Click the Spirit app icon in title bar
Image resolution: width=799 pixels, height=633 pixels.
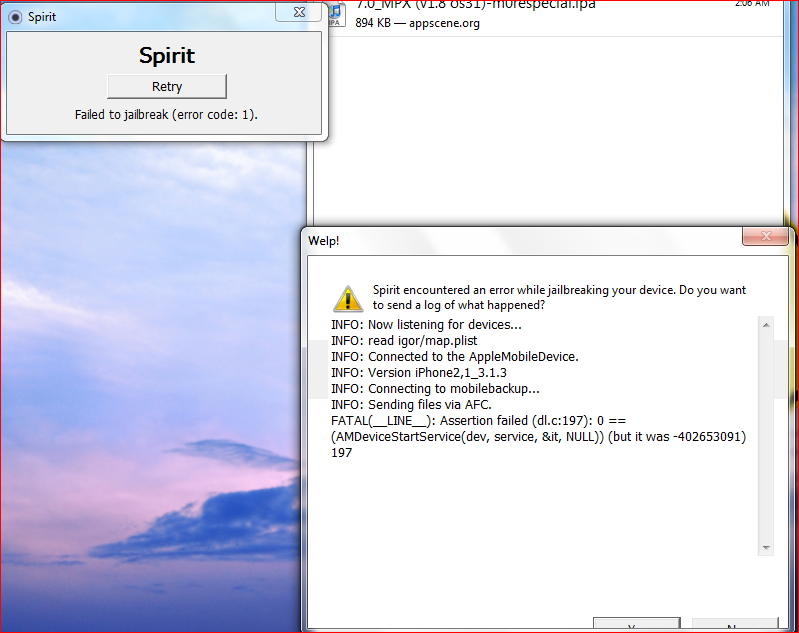click(x=15, y=17)
